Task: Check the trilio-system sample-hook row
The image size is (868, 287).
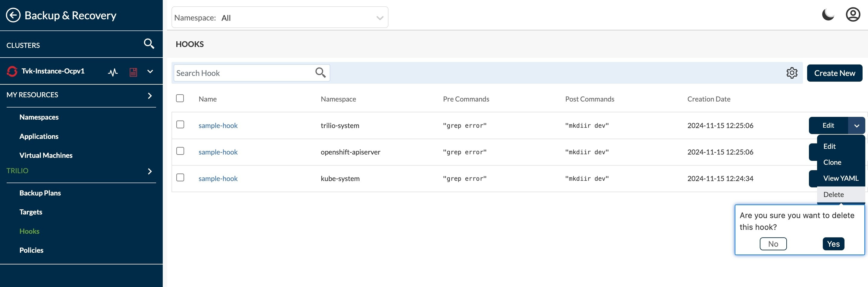Action: click(x=180, y=124)
